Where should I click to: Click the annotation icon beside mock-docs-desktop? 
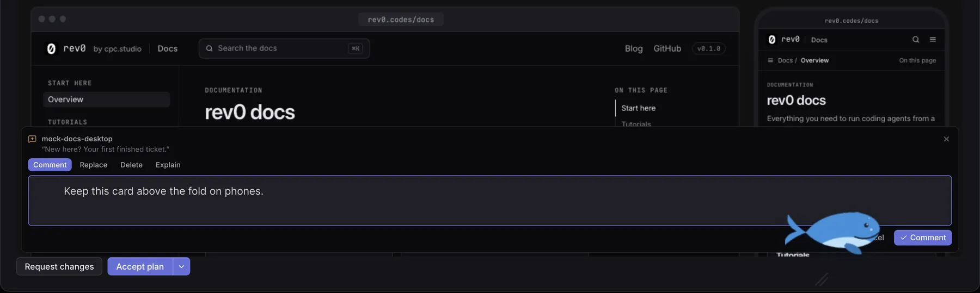pos(32,139)
